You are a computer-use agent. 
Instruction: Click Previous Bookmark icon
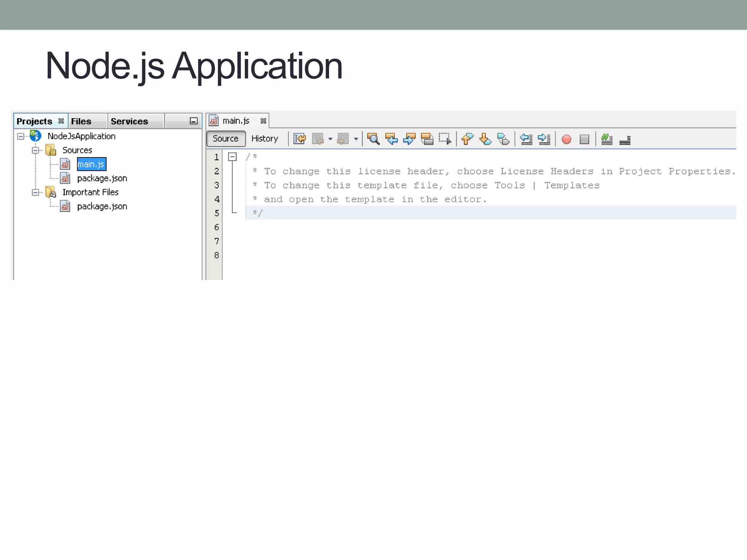click(x=467, y=139)
